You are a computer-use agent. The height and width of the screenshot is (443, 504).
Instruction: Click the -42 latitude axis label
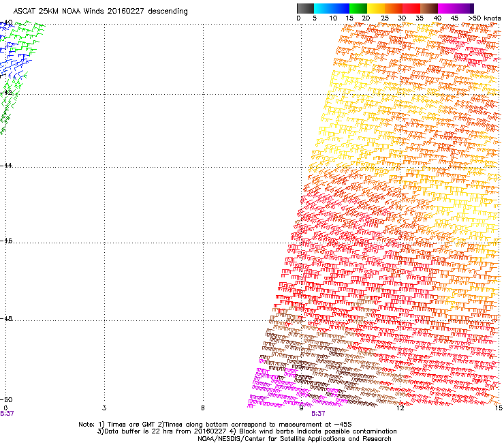tap(6, 92)
